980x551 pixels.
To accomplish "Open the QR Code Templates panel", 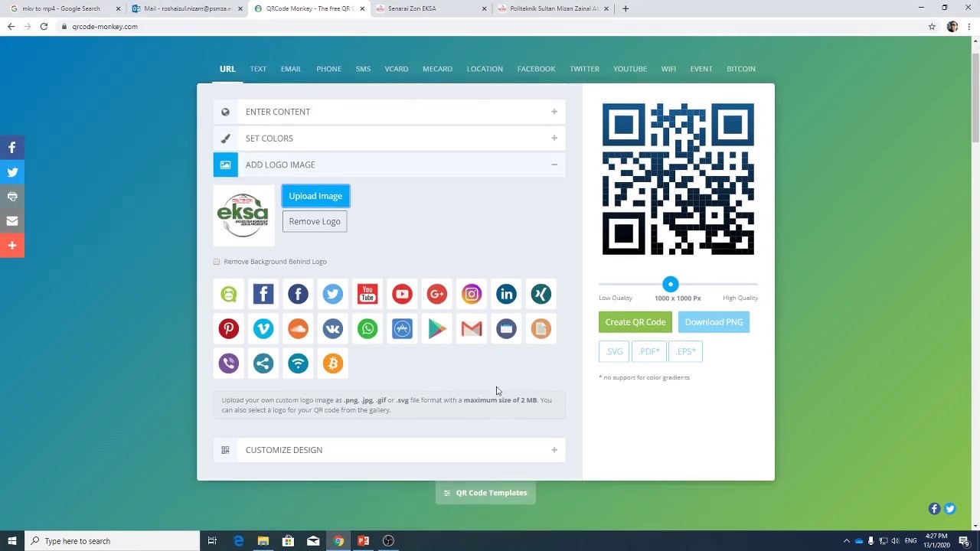I will pyautogui.click(x=485, y=493).
